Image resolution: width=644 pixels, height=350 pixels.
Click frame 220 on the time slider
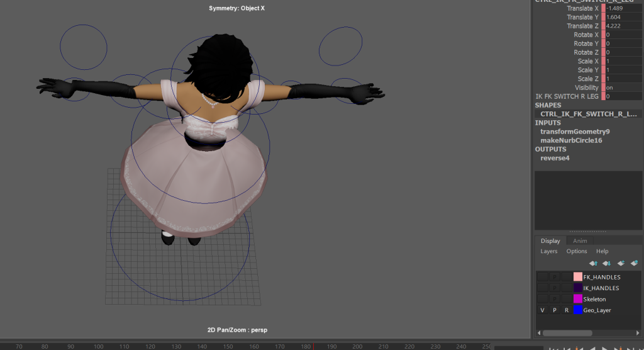[409, 347]
